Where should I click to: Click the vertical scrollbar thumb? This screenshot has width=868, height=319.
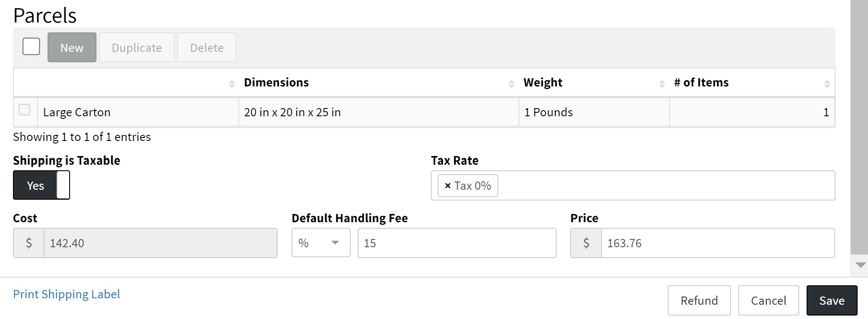859,125
